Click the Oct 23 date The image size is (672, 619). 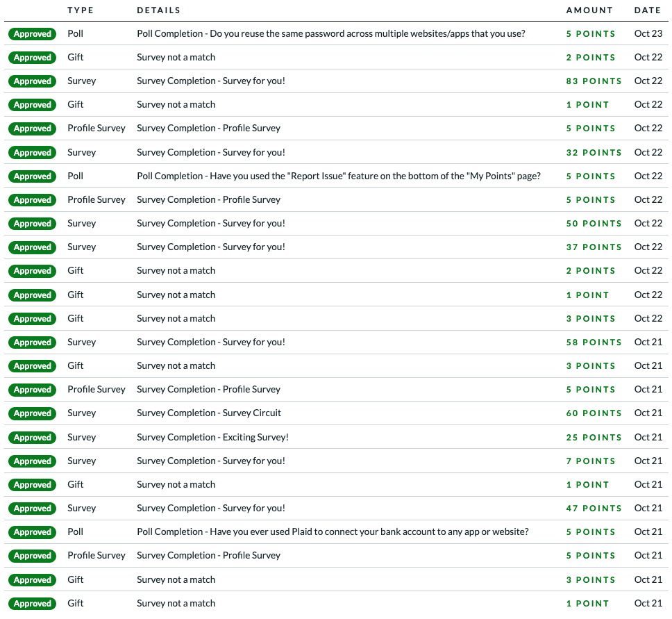[648, 33]
